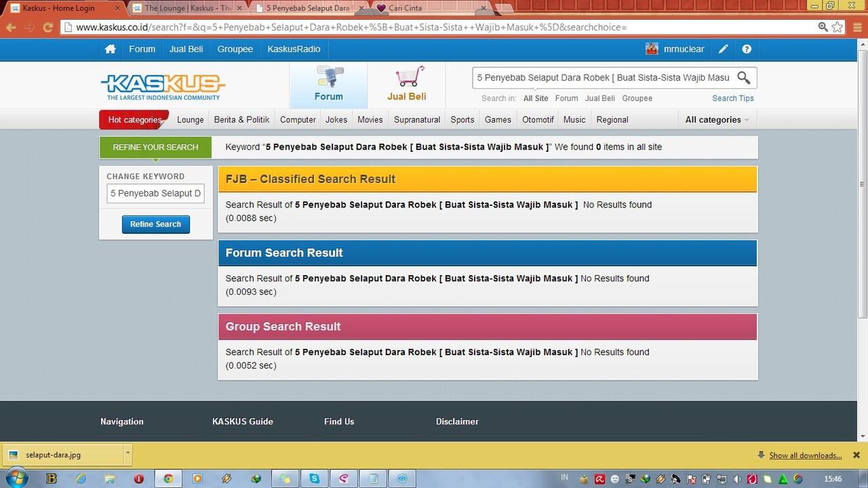Open Lounge category

191,120
